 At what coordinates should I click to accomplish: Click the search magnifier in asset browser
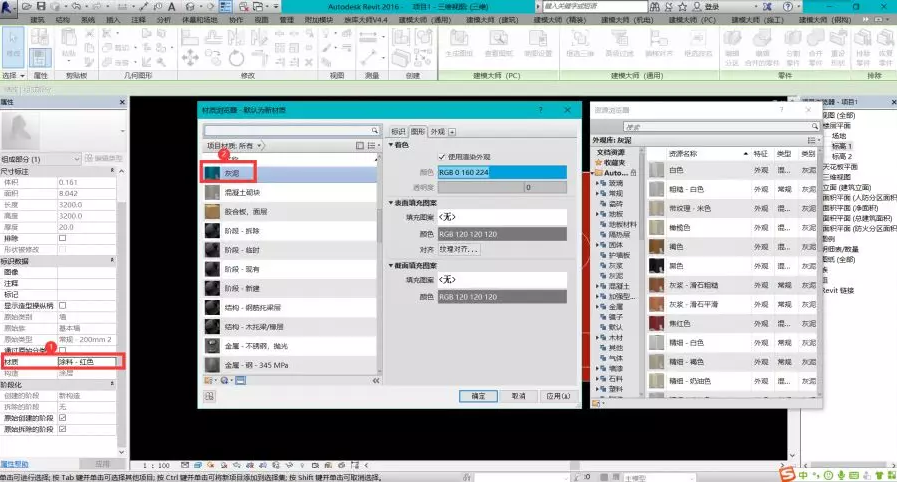814,126
